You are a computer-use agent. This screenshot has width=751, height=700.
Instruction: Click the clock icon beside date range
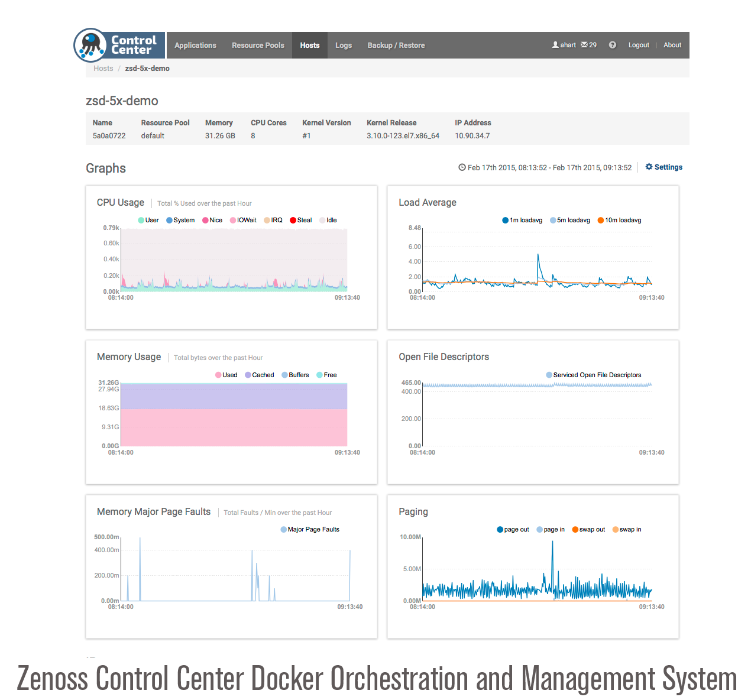pyautogui.click(x=462, y=168)
